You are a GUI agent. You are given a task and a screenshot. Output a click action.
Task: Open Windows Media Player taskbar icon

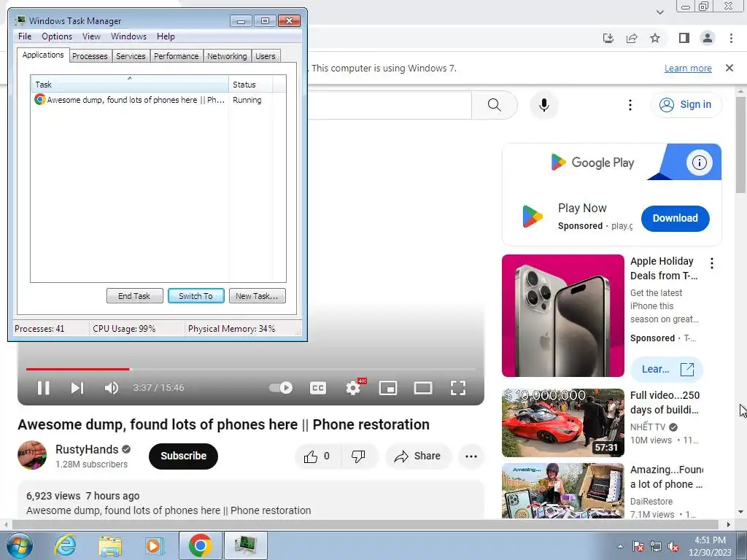coord(154,545)
